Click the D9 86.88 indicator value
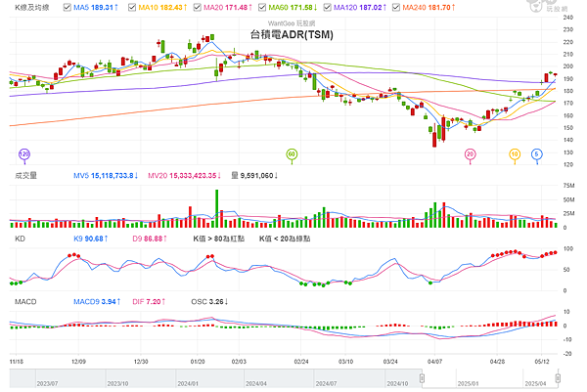Viewport: 587px width, 392px height. [150, 239]
